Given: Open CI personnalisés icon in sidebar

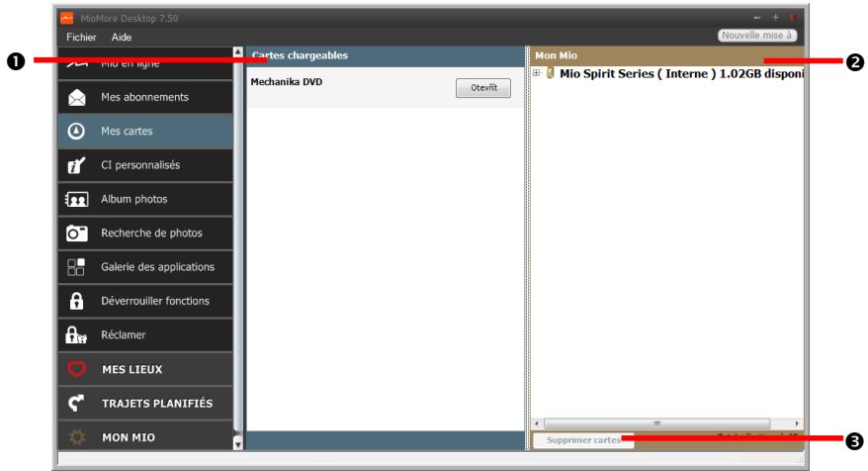Looking at the screenshot, I should [x=76, y=165].
